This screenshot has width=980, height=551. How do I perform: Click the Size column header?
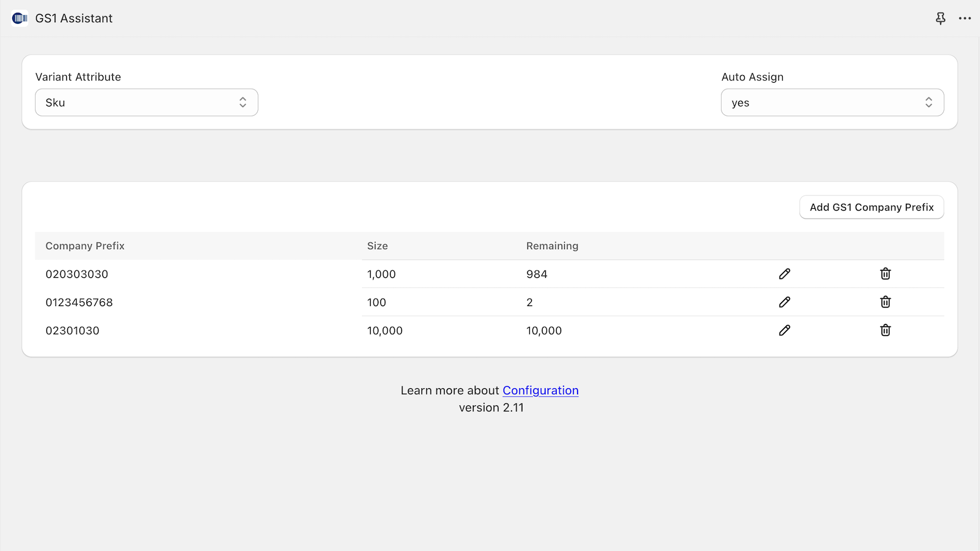[377, 246]
